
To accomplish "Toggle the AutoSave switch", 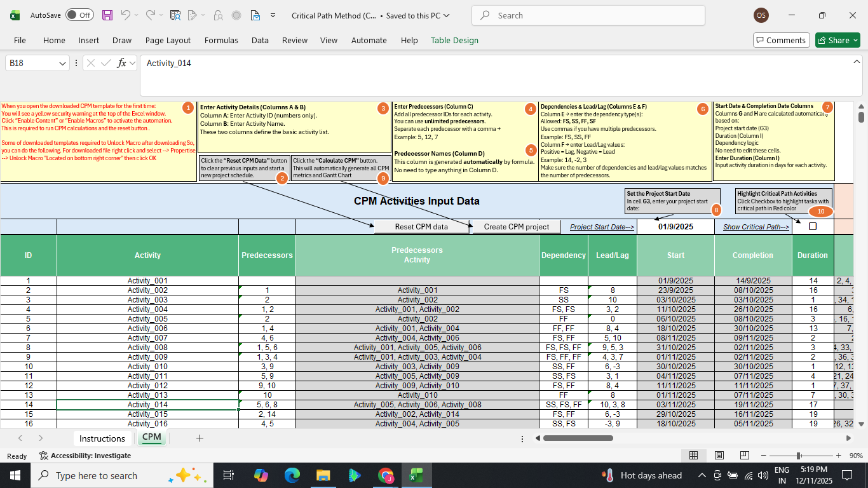I will click(79, 15).
